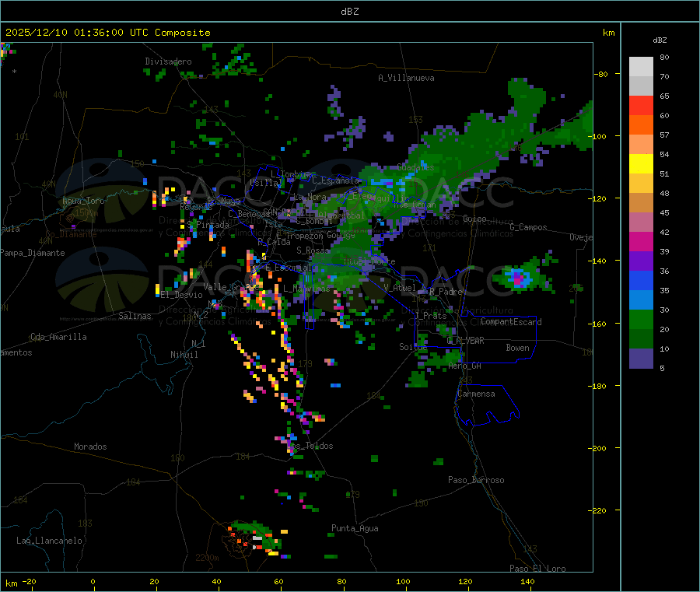This screenshot has height=592, width=700.
Task: Click the V_Atuel map label
Action: tap(400, 288)
